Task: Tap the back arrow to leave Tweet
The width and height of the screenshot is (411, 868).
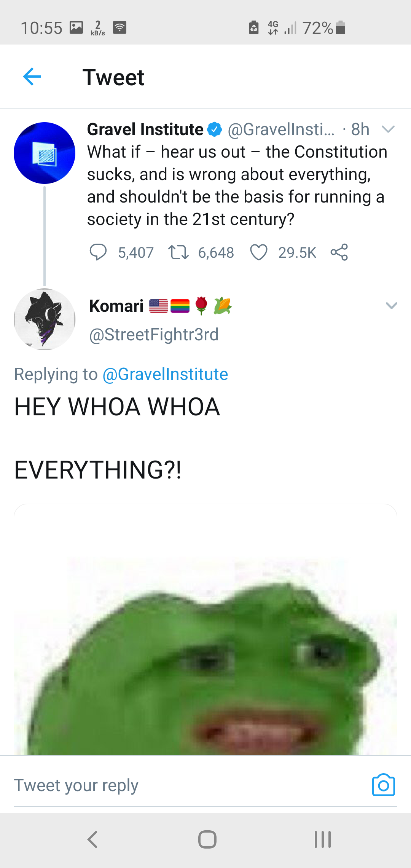Action: (x=32, y=77)
